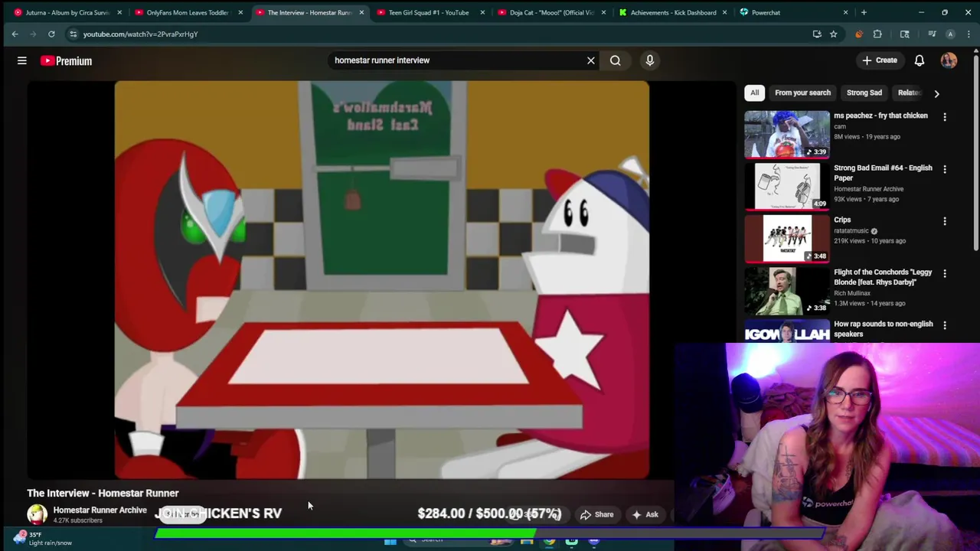
Task: Open Homestar Runner Archive channel avatar
Action: [37, 514]
